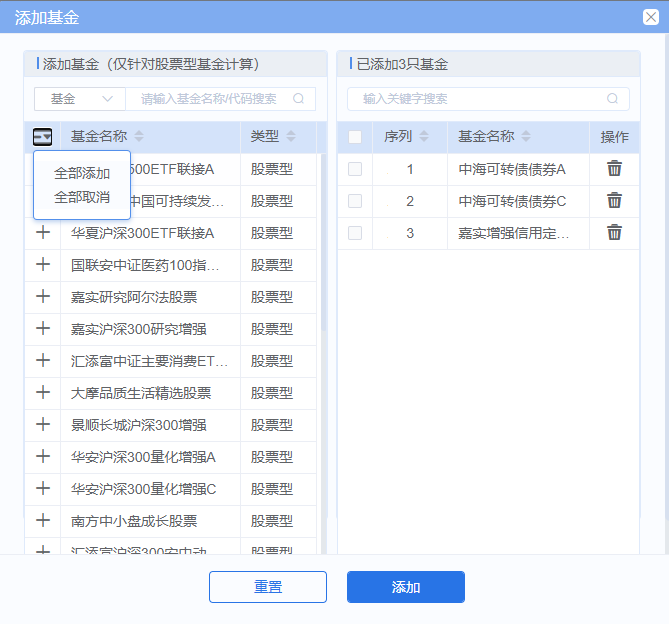The image size is (669, 624).
Task: Click the 输入关键字搜索 input field
Action: coord(480,99)
